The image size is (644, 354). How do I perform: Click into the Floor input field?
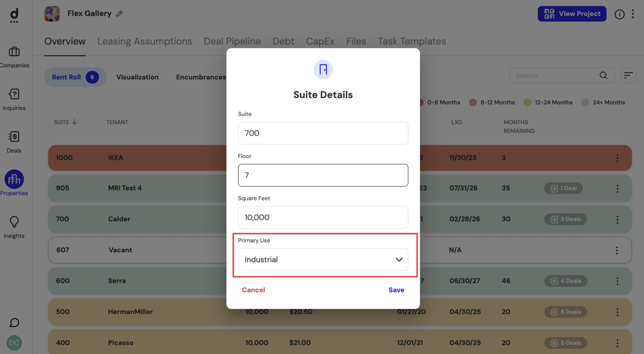[x=323, y=175]
